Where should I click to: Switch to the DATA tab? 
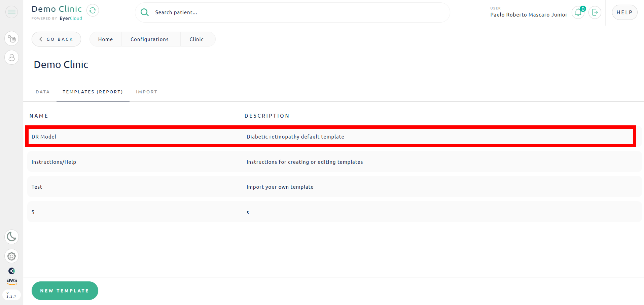coord(43,92)
